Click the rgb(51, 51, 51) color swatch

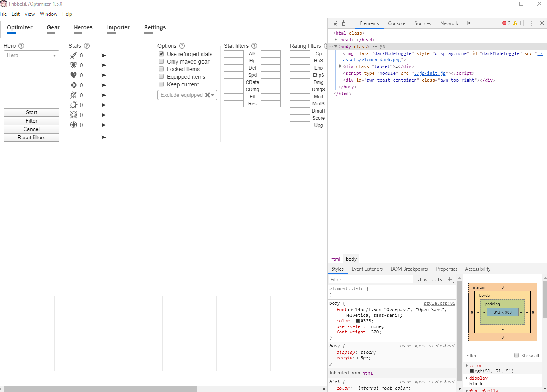tap(471, 371)
